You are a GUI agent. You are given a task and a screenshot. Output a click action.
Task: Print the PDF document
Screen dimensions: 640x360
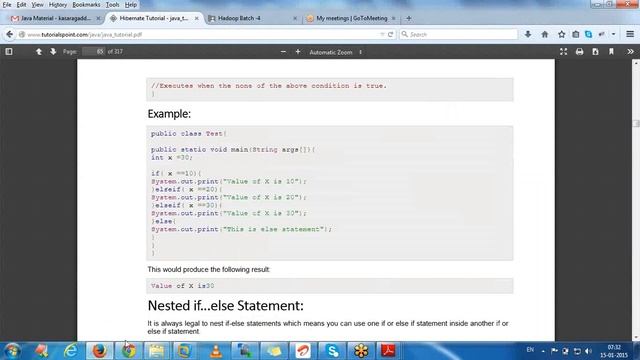tap(579, 51)
